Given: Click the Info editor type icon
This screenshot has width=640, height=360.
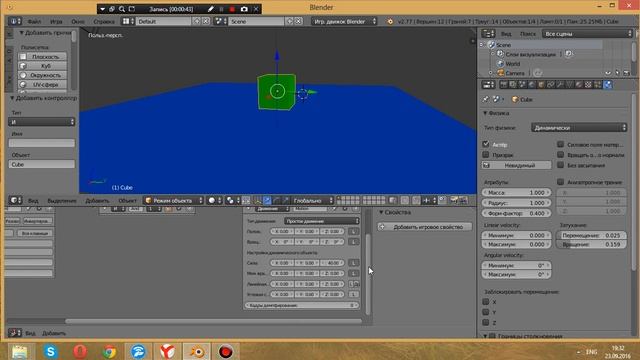Looking at the screenshot, I should pos(15,21).
